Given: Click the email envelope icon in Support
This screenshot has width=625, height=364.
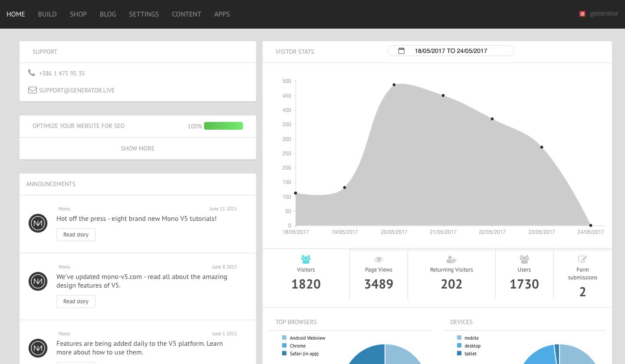Looking at the screenshot, I should (x=32, y=90).
